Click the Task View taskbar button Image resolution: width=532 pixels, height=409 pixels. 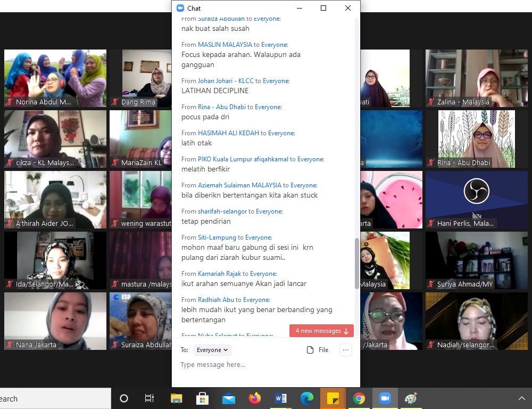coord(149,398)
